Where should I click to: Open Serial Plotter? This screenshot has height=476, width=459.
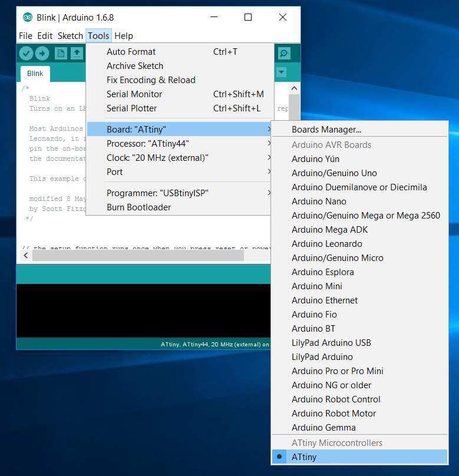pos(179,108)
